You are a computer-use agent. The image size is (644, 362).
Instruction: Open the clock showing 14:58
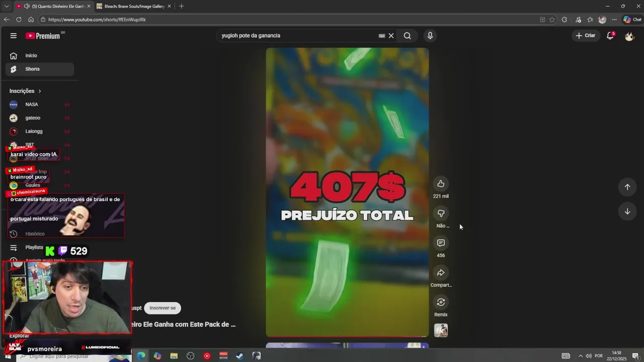[617, 356]
